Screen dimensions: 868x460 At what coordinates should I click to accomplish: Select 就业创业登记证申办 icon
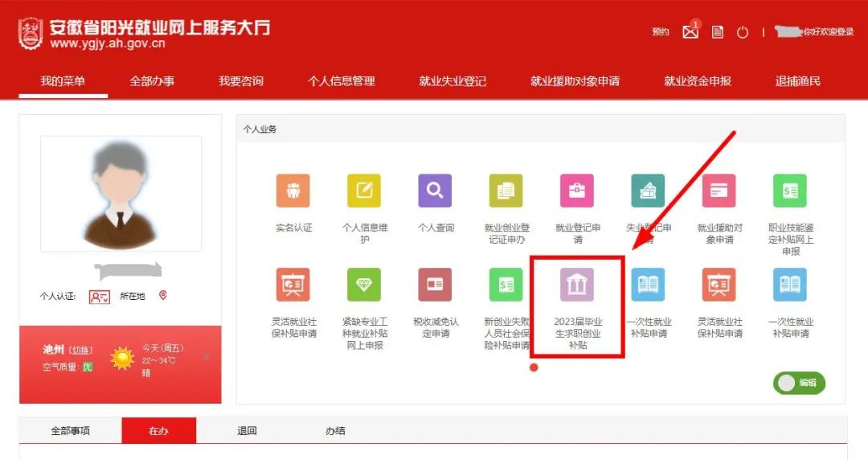pos(506,191)
